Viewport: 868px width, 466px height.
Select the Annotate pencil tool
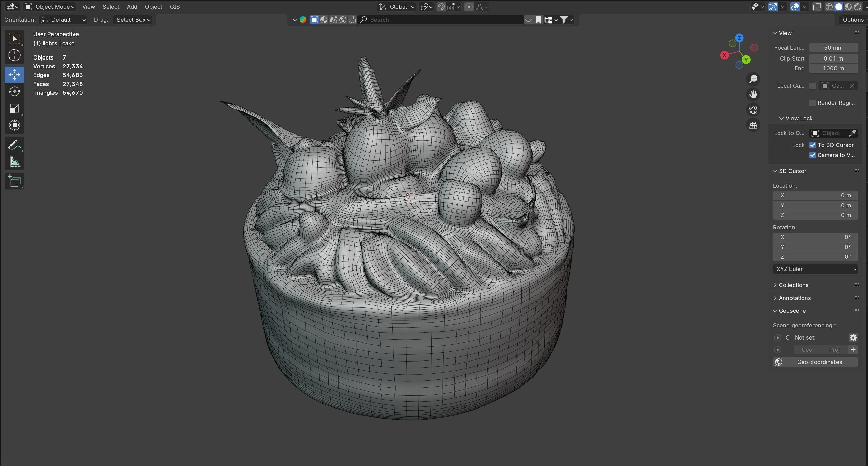pyautogui.click(x=15, y=145)
